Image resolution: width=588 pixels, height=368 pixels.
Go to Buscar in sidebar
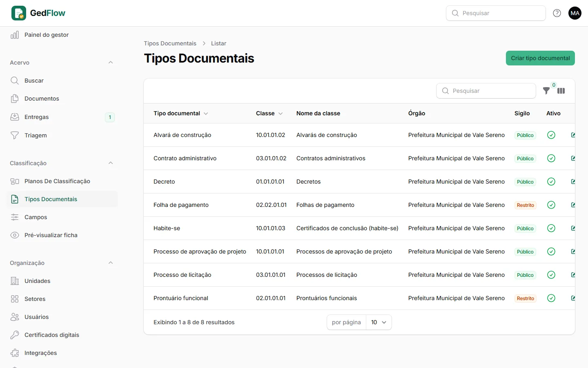pos(62,81)
